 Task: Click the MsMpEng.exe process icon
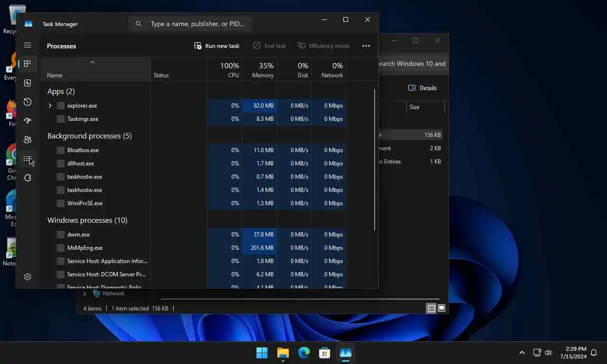[60, 248]
